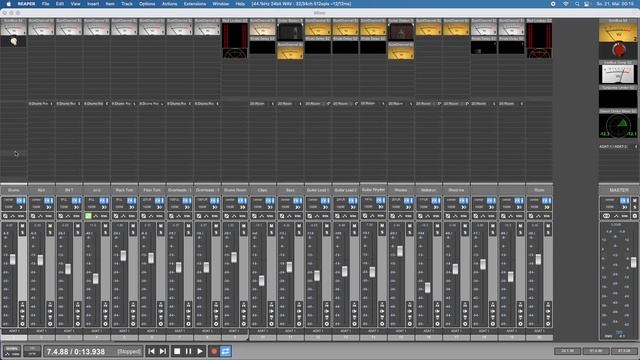Click the trim button on the Floor Tom strip
Image resolution: width=640 pixels, height=360 pixels.
(x=159, y=216)
